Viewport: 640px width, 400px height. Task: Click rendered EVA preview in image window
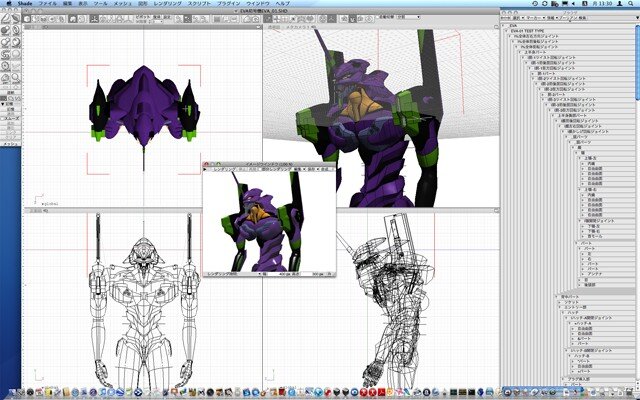click(269, 221)
